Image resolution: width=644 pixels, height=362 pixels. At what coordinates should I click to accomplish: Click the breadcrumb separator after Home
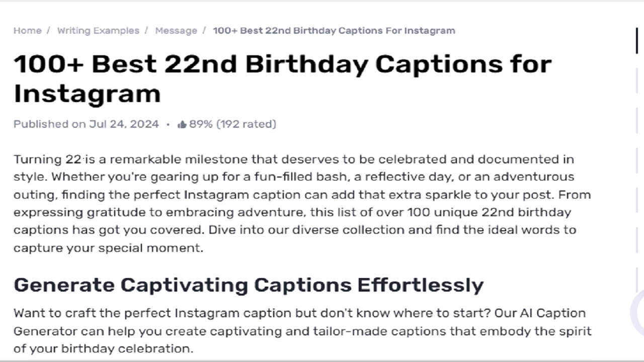48,31
